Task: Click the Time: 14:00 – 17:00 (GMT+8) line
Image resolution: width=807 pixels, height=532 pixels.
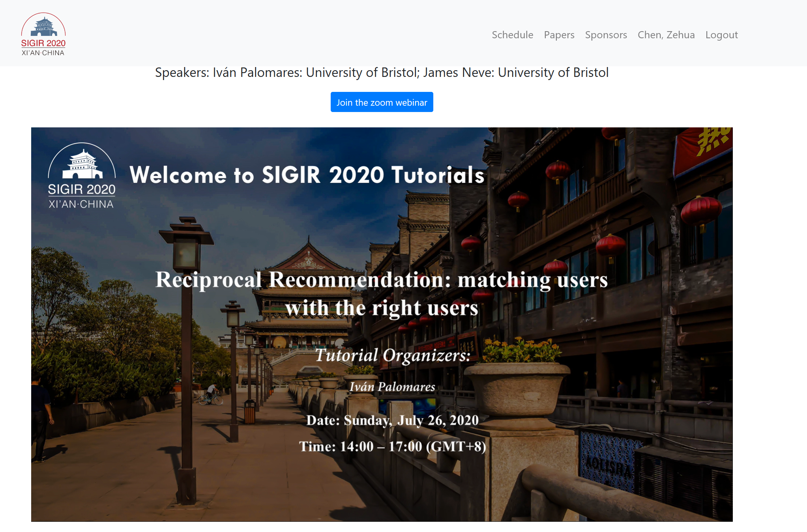Action: coord(392,446)
